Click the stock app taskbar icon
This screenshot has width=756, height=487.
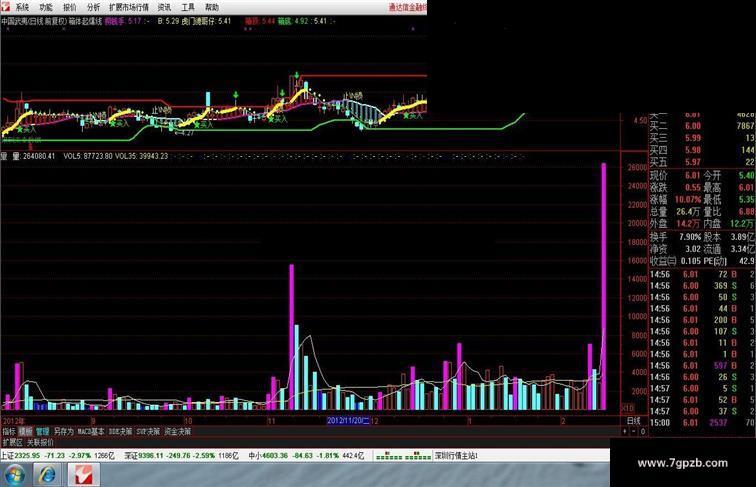pyautogui.click(x=83, y=474)
